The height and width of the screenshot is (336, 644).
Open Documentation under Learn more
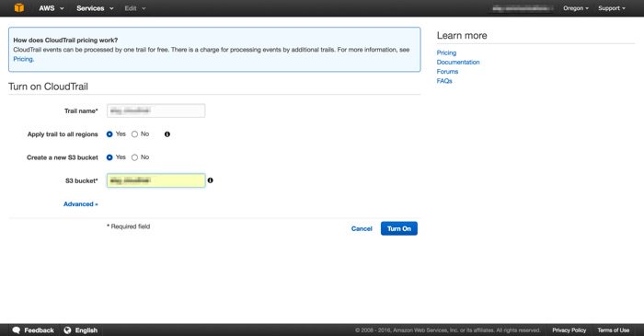(x=458, y=62)
